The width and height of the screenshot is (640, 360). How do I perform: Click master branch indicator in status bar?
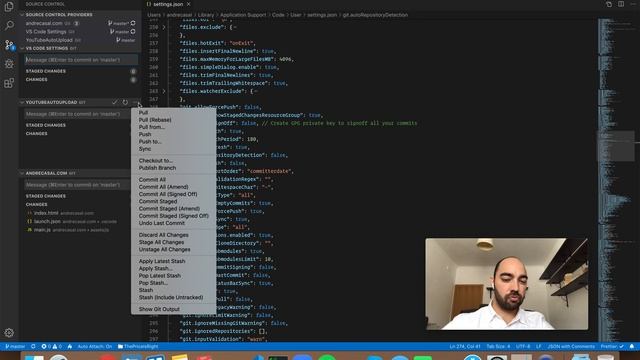tap(15, 346)
